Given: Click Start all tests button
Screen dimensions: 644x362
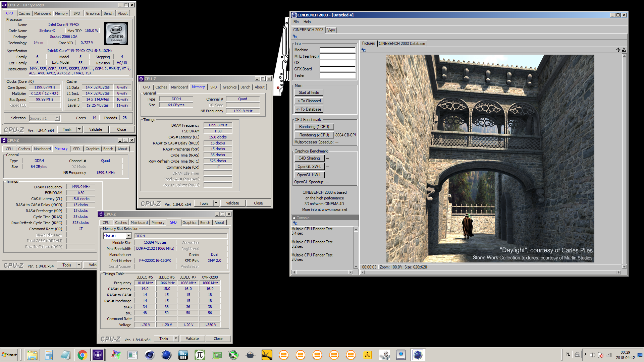Looking at the screenshot, I should (x=309, y=93).
